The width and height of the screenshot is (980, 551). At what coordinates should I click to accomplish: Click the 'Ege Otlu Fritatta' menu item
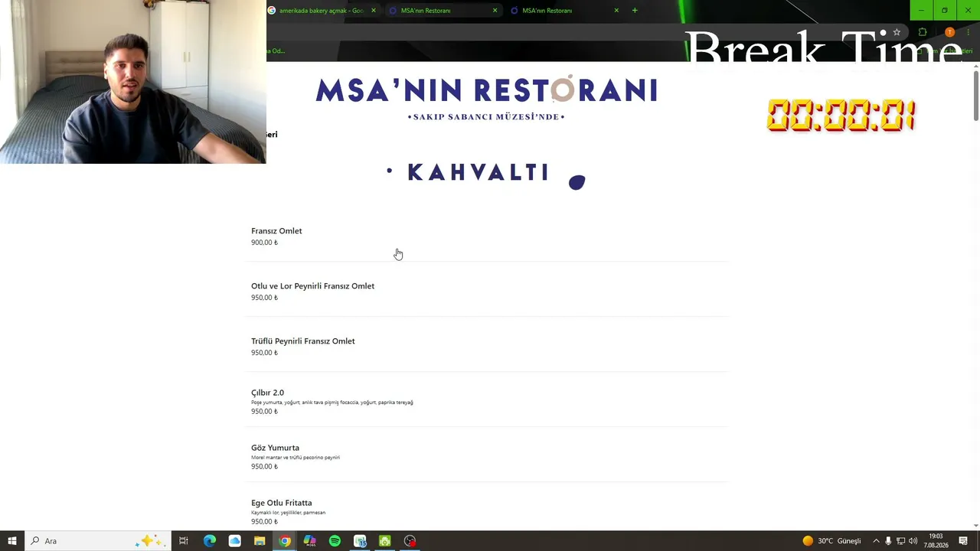coord(281,503)
